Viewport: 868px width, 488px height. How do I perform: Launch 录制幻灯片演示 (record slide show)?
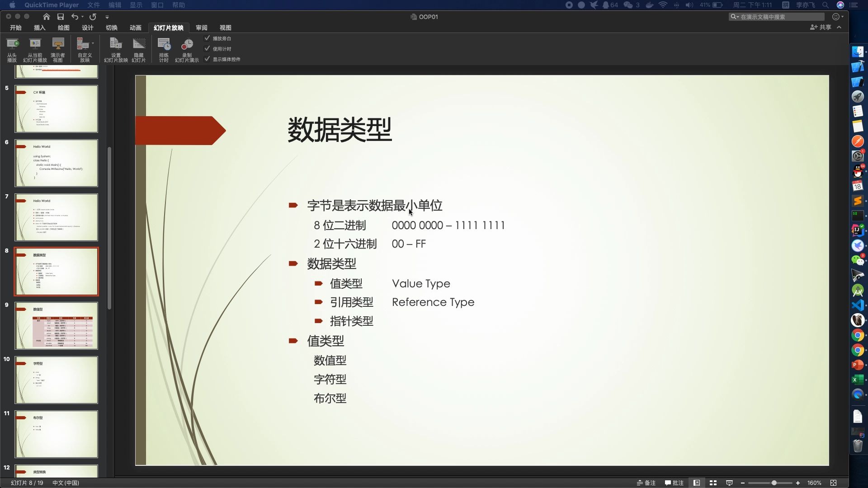pyautogui.click(x=186, y=49)
